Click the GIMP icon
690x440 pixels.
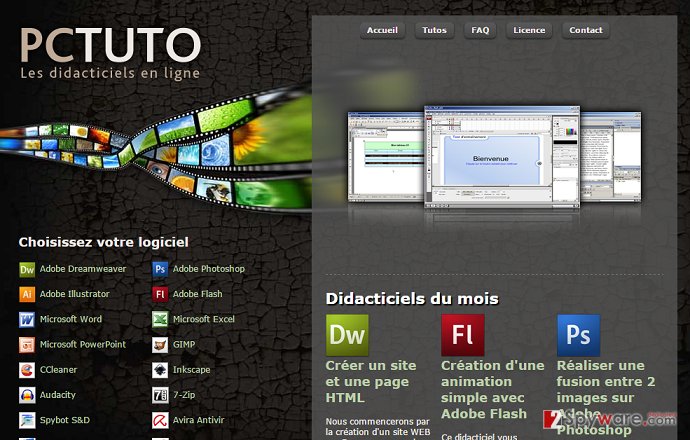[x=160, y=345]
